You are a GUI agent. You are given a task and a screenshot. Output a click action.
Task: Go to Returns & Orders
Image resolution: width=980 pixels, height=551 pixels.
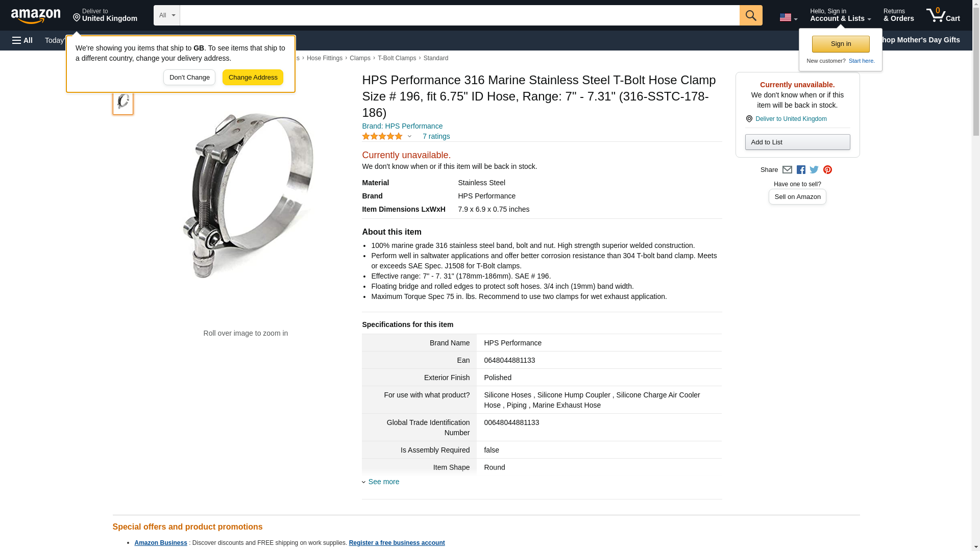898,15
